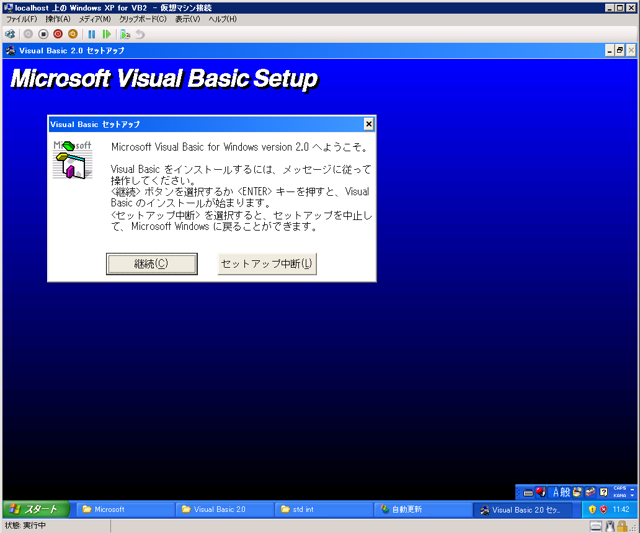Send Ctrl+Alt+Delete via the toolbar icon
Screen dimensions: 640x533
[10, 34]
